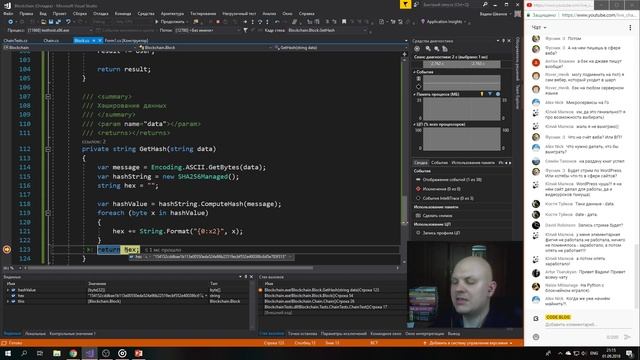Open Локальные tab in bottom panel
This screenshot has height=360, width=640.
click(x=35, y=333)
